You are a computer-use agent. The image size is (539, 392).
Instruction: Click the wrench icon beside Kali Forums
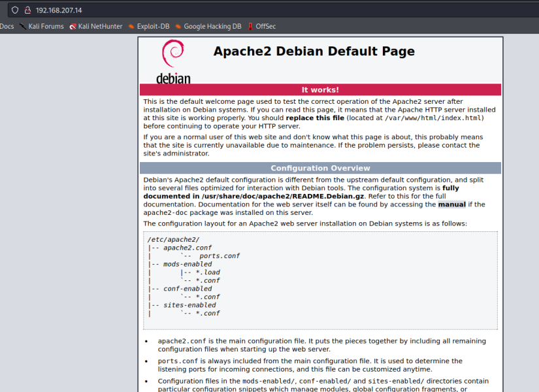tap(22, 26)
